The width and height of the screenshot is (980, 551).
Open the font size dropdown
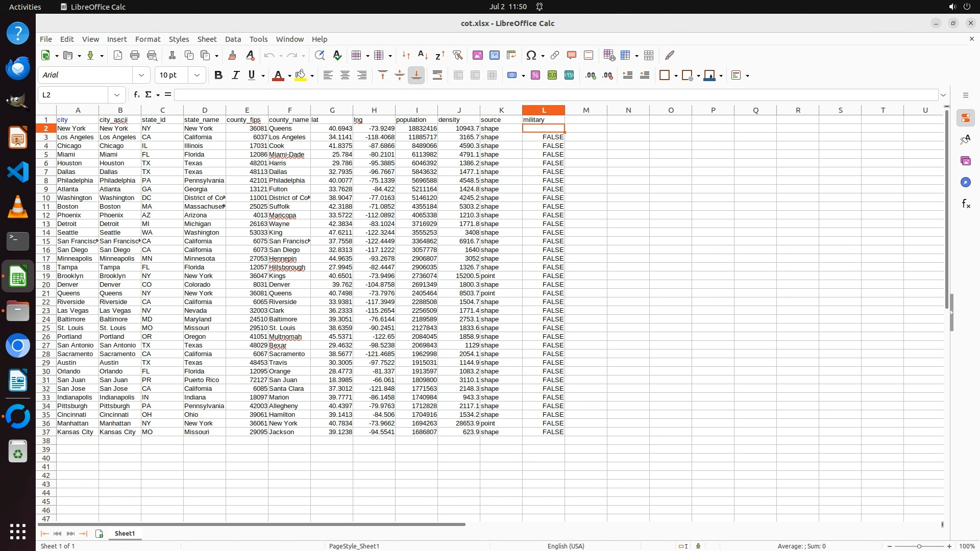(197, 75)
